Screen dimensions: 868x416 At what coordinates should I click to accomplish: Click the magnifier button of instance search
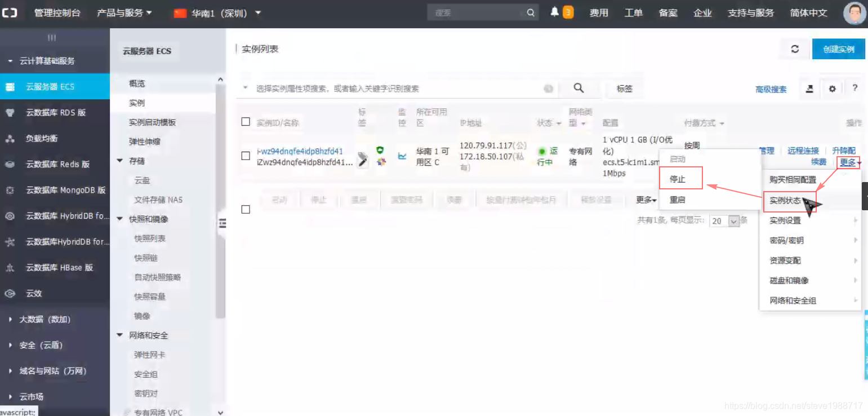tap(578, 88)
